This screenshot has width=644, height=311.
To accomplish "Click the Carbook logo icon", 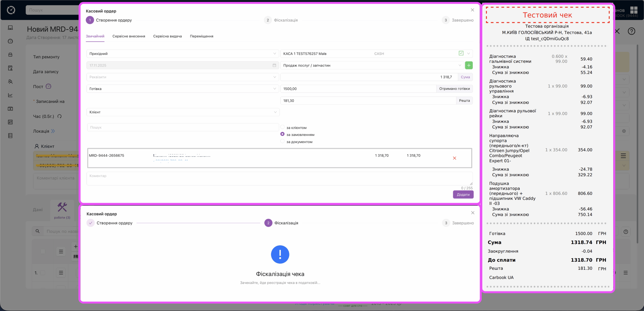I will (11, 10).
